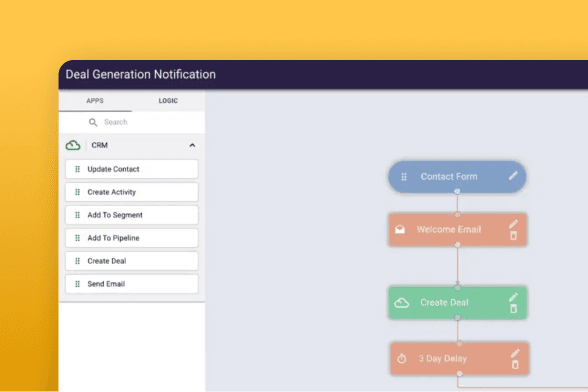Select the Send Email action item
This screenshot has width=588, height=392.
[x=132, y=284]
